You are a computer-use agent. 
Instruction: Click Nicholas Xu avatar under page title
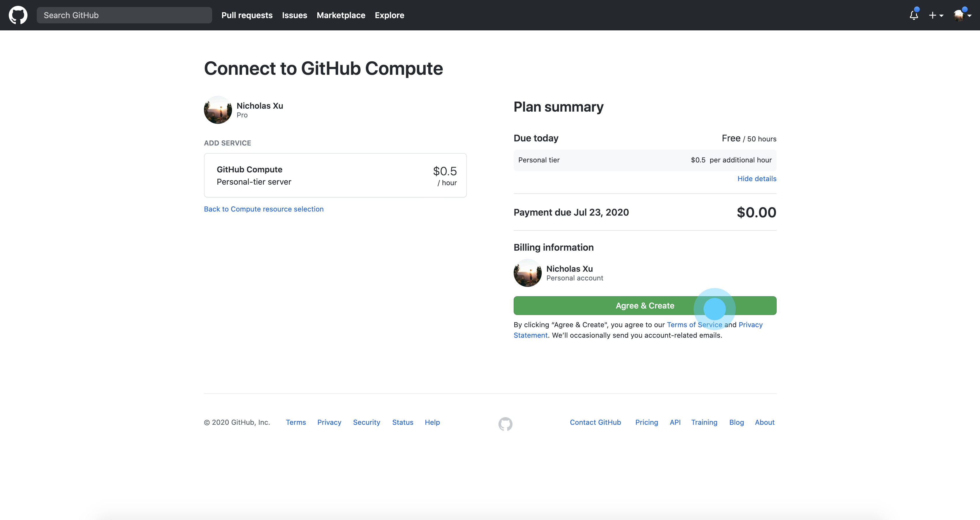click(218, 110)
